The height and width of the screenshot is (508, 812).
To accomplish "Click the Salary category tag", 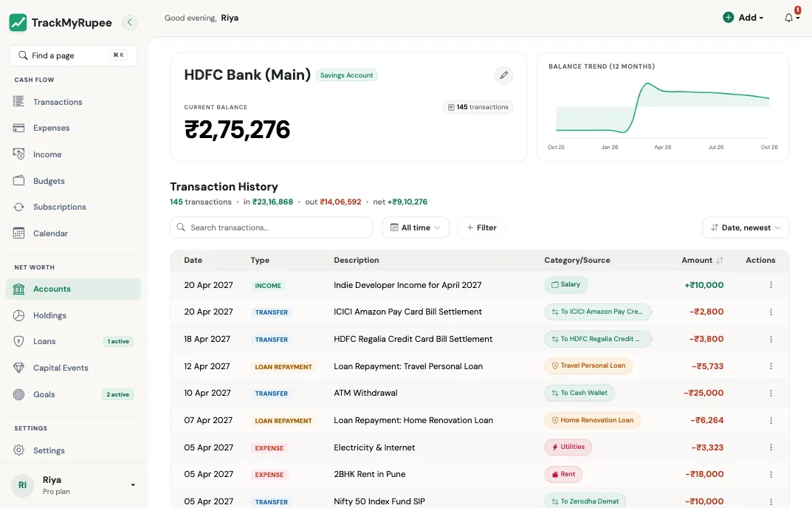I will click(565, 284).
